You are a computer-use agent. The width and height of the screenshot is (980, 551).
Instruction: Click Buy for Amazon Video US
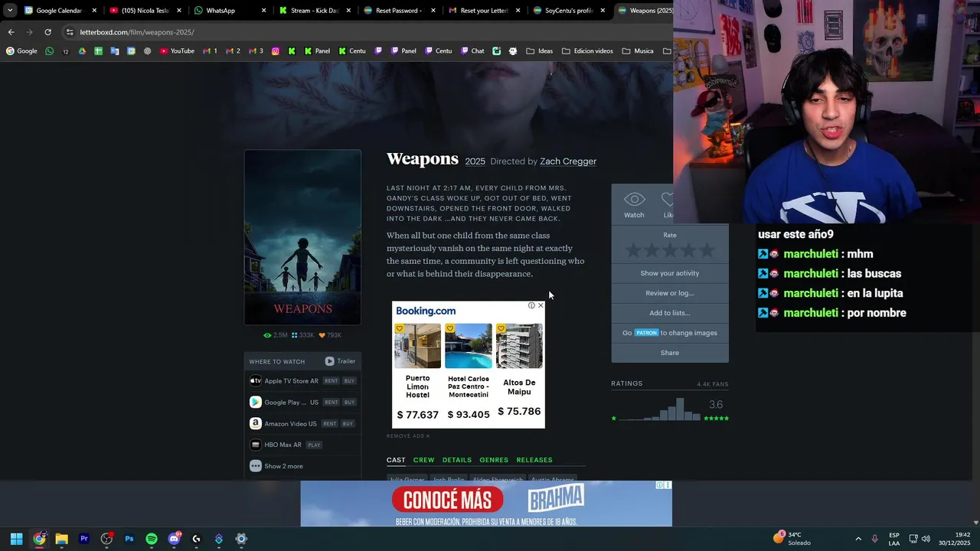(x=348, y=424)
